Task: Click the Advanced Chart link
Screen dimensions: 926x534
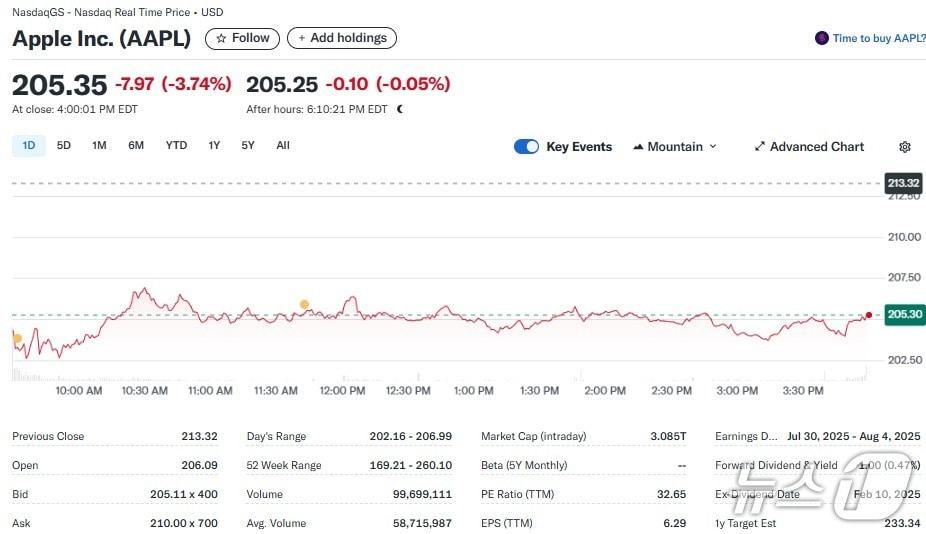Action: (x=816, y=147)
